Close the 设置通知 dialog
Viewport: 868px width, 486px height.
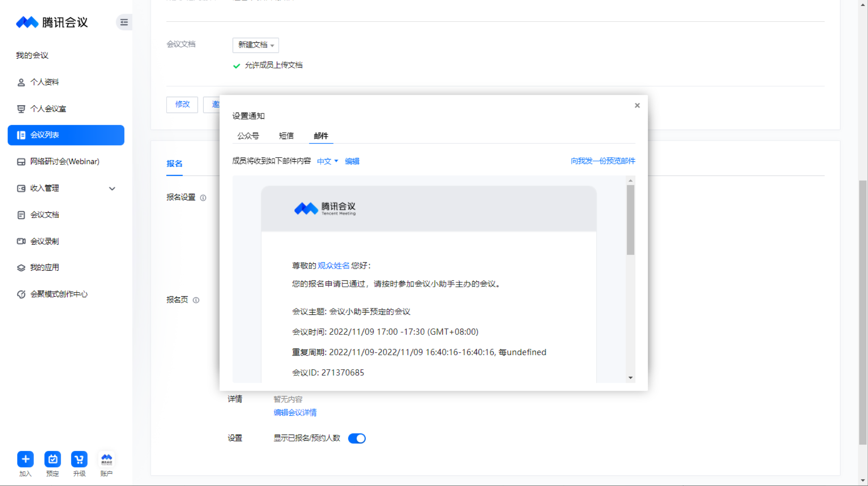(637, 105)
